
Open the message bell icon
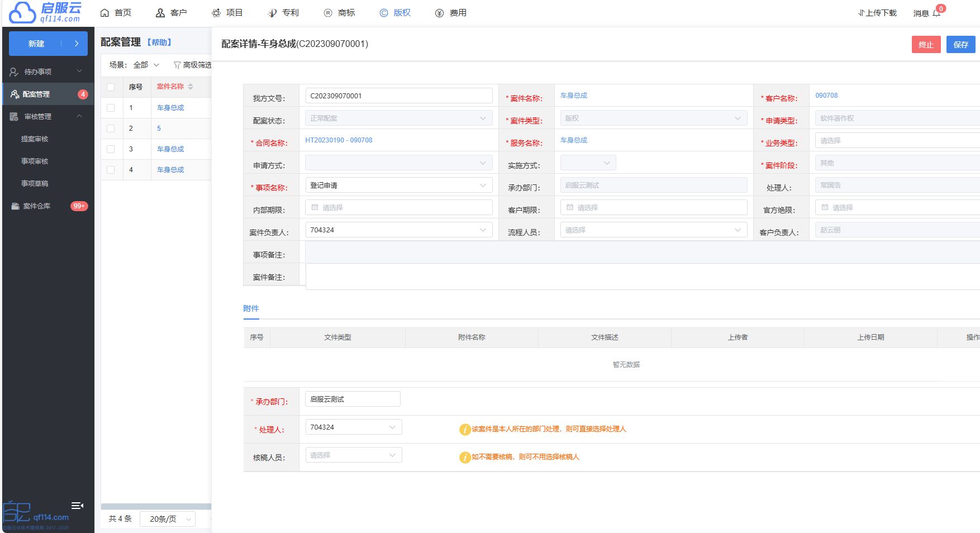click(936, 13)
